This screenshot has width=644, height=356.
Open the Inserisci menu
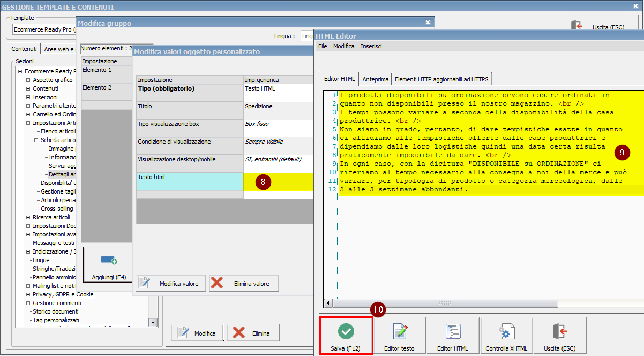click(x=371, y=46)
